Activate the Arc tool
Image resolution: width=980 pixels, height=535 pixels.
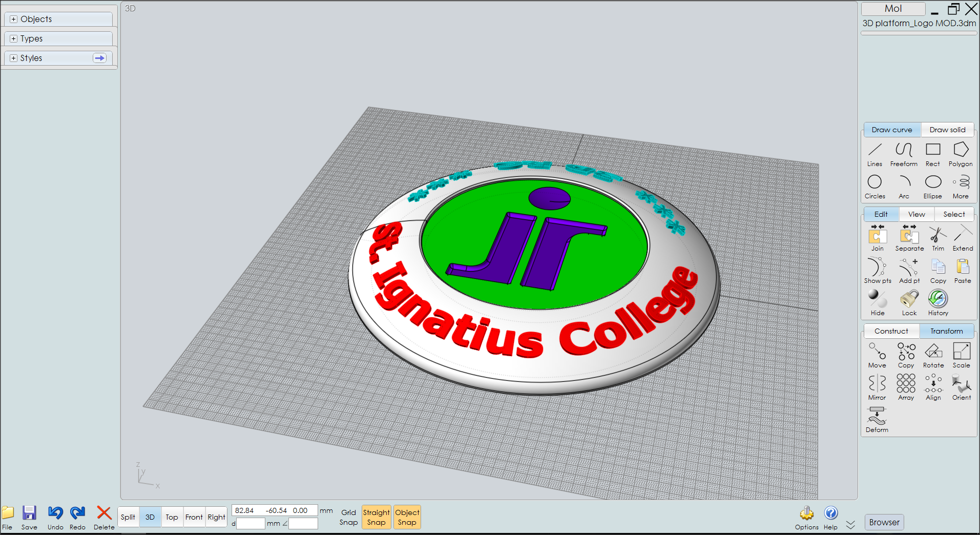[904, 187]
